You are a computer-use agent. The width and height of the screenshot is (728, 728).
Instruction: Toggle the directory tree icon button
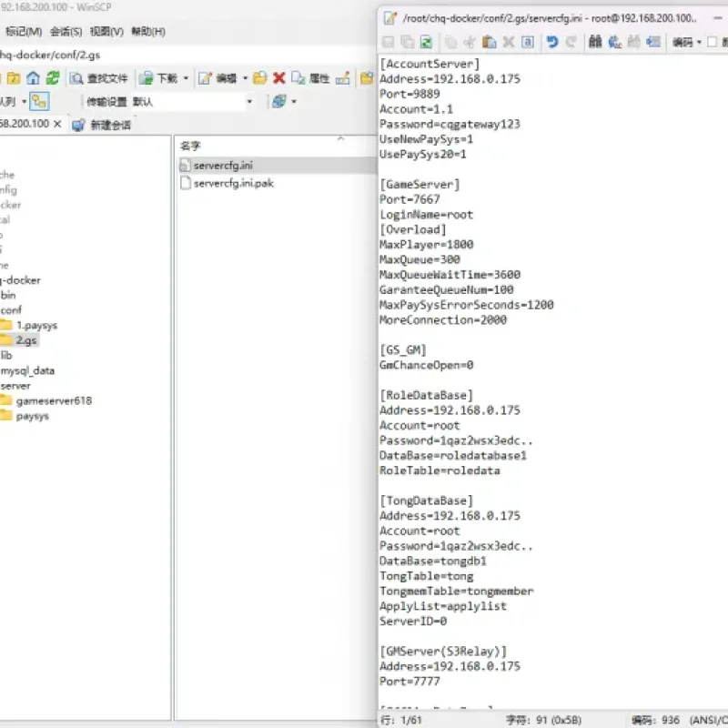pyautogui.click(x=39, y=101)
